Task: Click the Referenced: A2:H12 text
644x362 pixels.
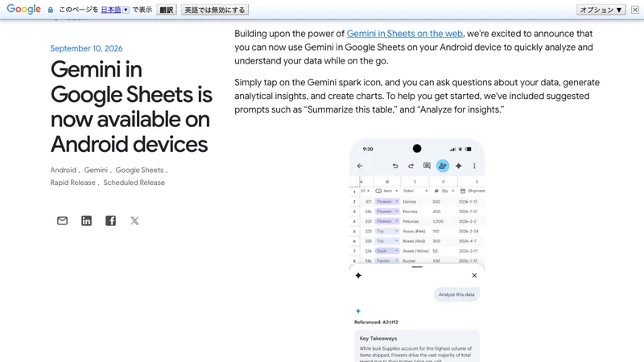Action: pos(376,323)
